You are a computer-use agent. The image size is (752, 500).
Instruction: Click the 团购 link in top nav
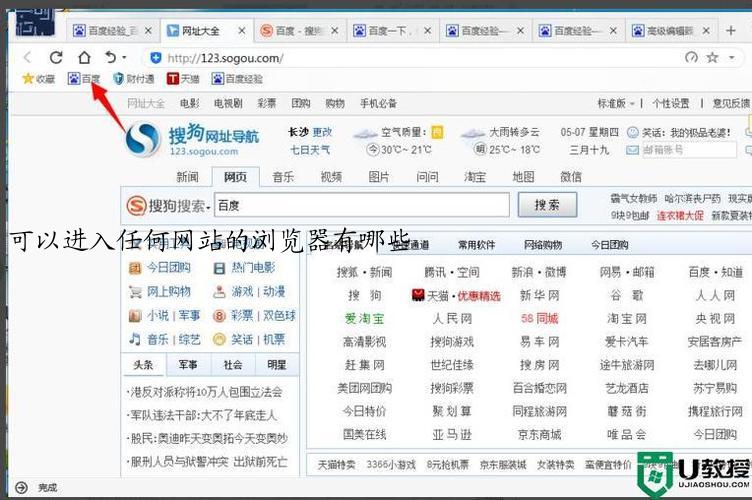coord(301,104)
